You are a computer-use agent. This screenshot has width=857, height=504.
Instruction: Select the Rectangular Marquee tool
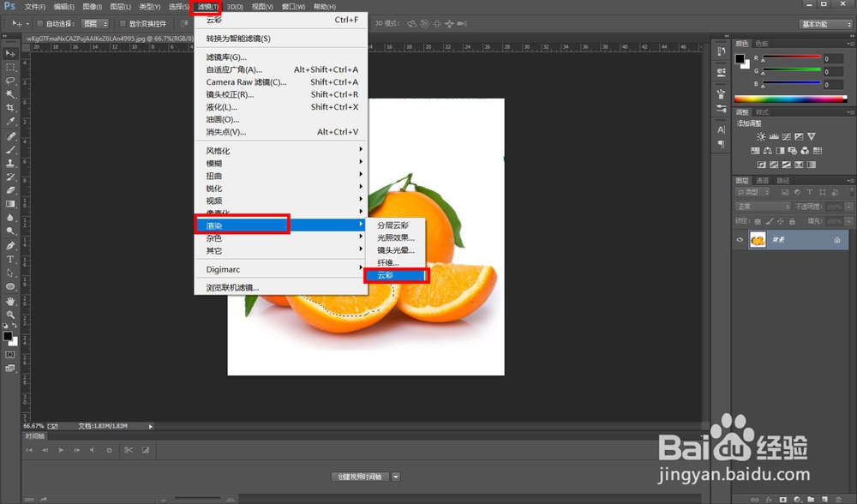coord(10,67)
